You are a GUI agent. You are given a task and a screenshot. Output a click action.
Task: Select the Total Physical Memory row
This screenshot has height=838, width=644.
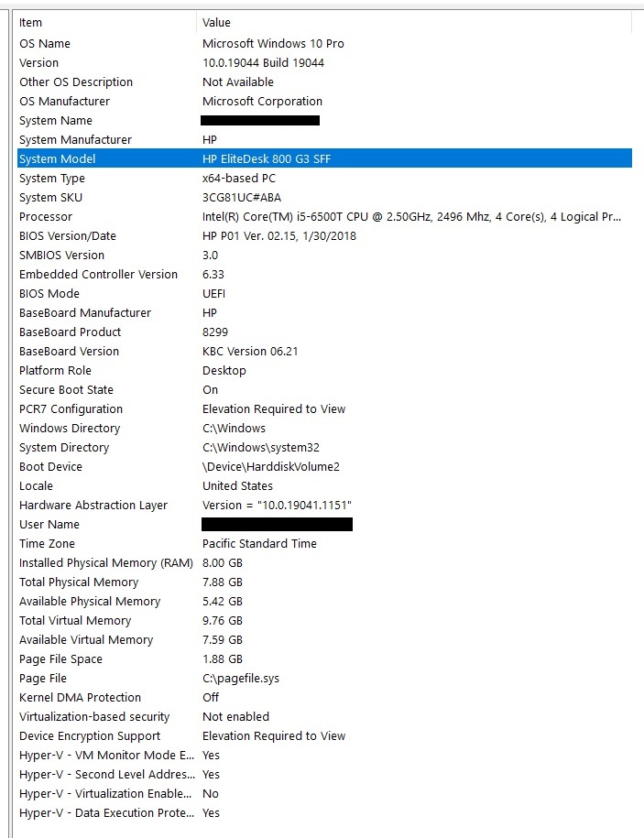coord(324,582)
